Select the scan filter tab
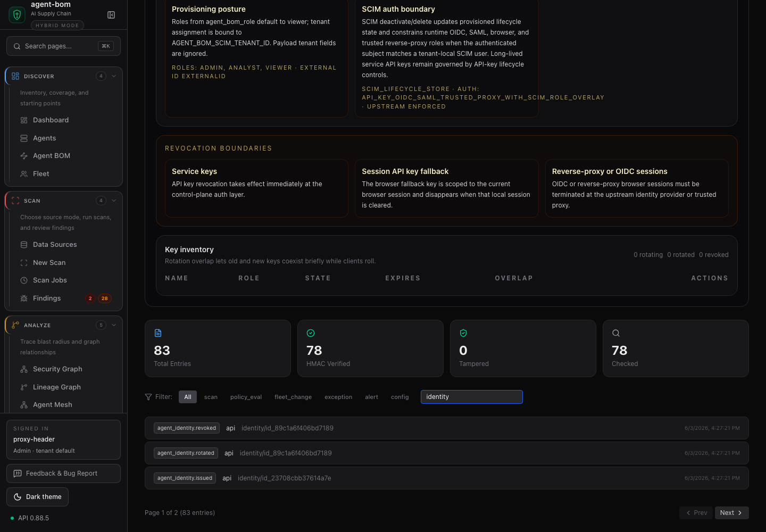The image size is (766, 532). 211,397
